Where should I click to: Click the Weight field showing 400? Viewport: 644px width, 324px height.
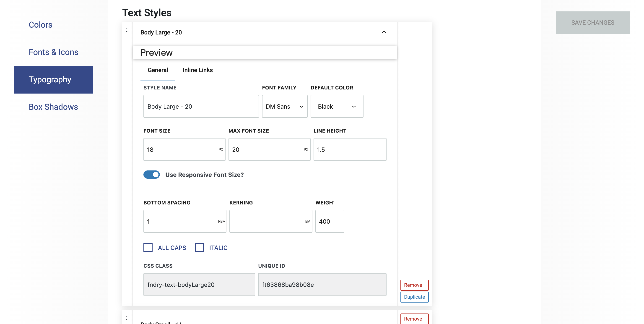click(x=329, y=221)
